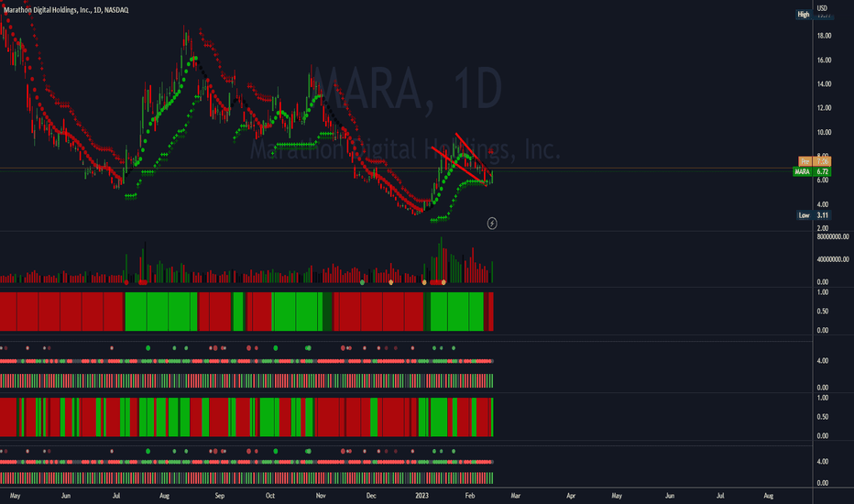Image resolution: width=854 pixels, height=504 pixels.
Task: Click the Feb label on time axis
Action: (470, 496)
